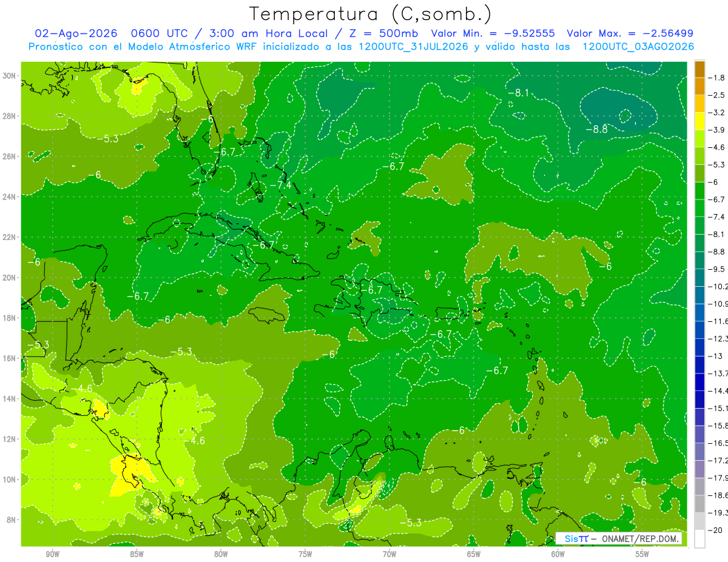Click the "-4.6" contour label near 12N
Viewport: 728px width, 562px height.
[194, 441]
